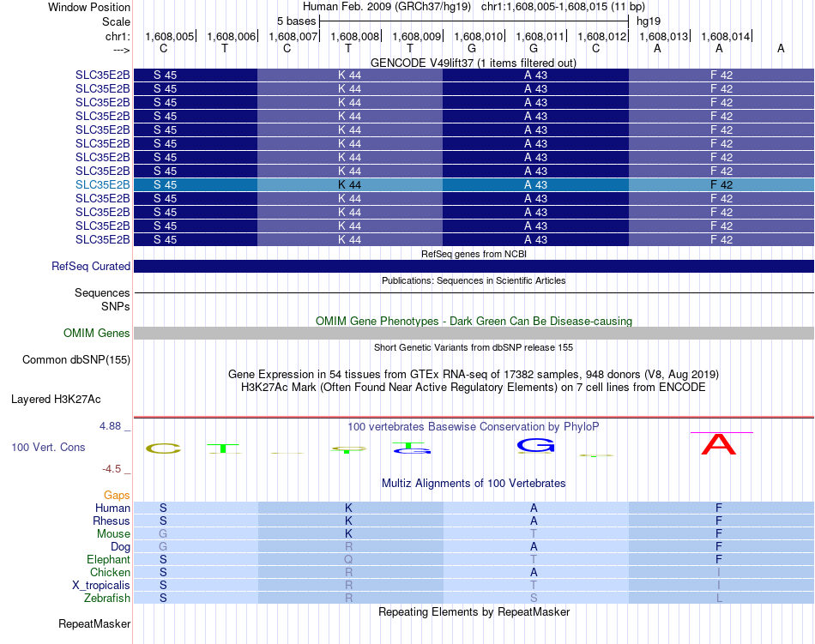
Task: Click the A 43 codon in the highlighted row
Action: 535,185
